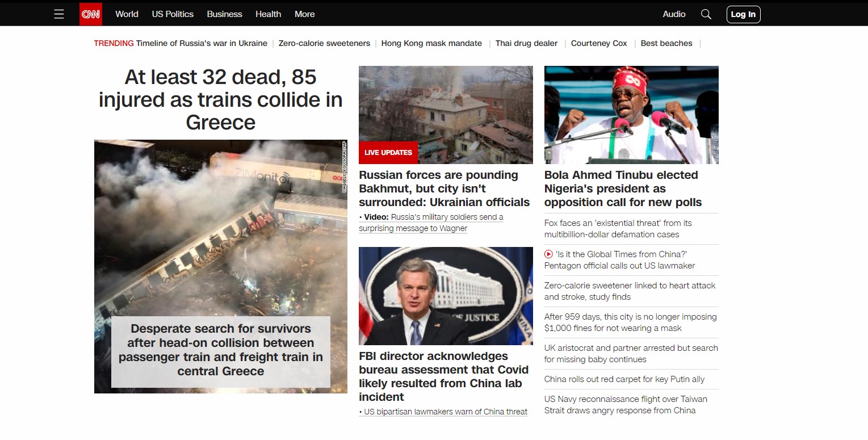The image size is (868, 440).
Task: Go to US Politics section
Action: point(173,14)
